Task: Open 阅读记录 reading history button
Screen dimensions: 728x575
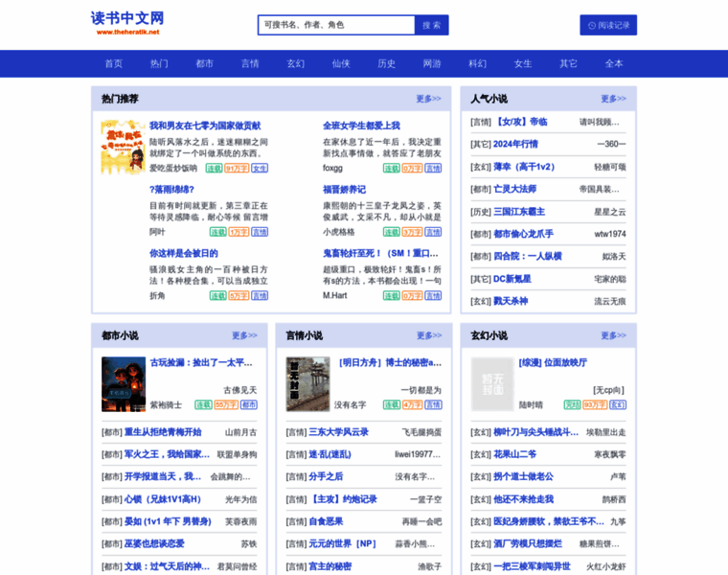Action: (x=608, y=25)
